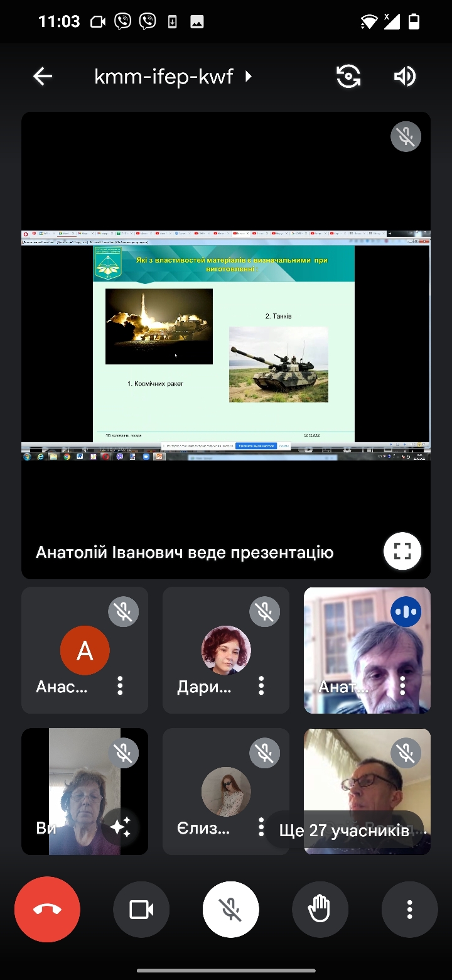Open options menu for Анат... tile

coord(402,685)
